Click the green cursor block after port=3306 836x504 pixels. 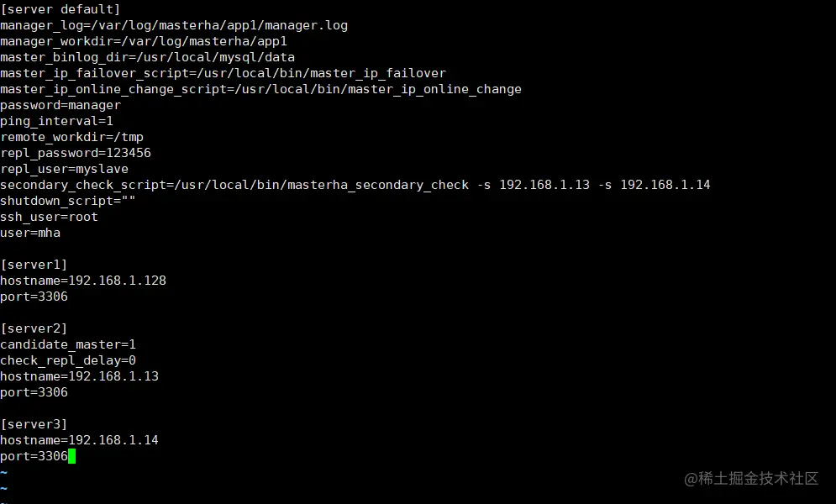coord(72,456)
